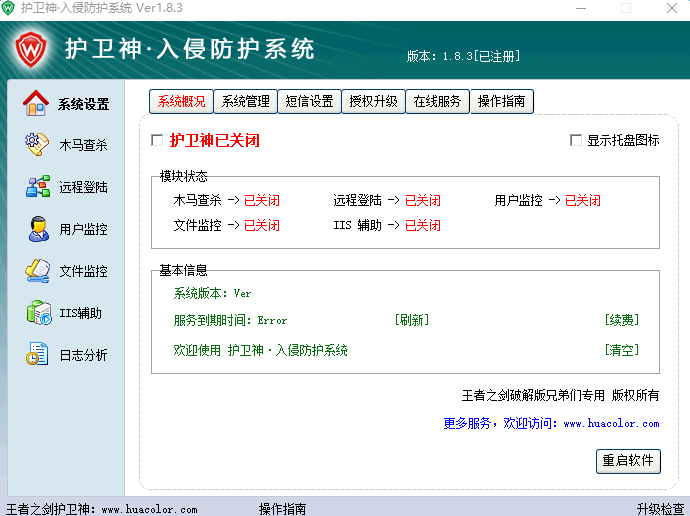Click the server icon for IIS辅助
This screenshot has height=516, width=690.
pyautogui.click(x=39, y=313)
